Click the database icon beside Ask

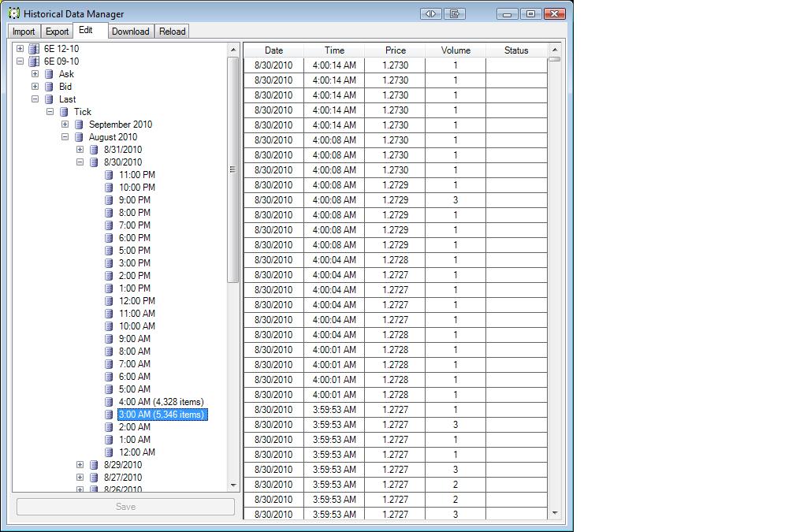[x=50, y=74]
